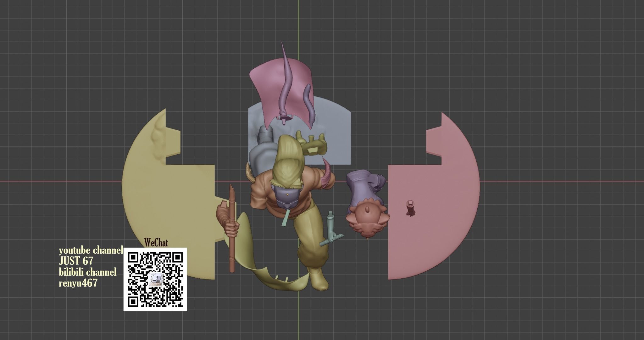Select the purple face mask
The width and height of the screenshot is (644, 340).
pos(287,198)
